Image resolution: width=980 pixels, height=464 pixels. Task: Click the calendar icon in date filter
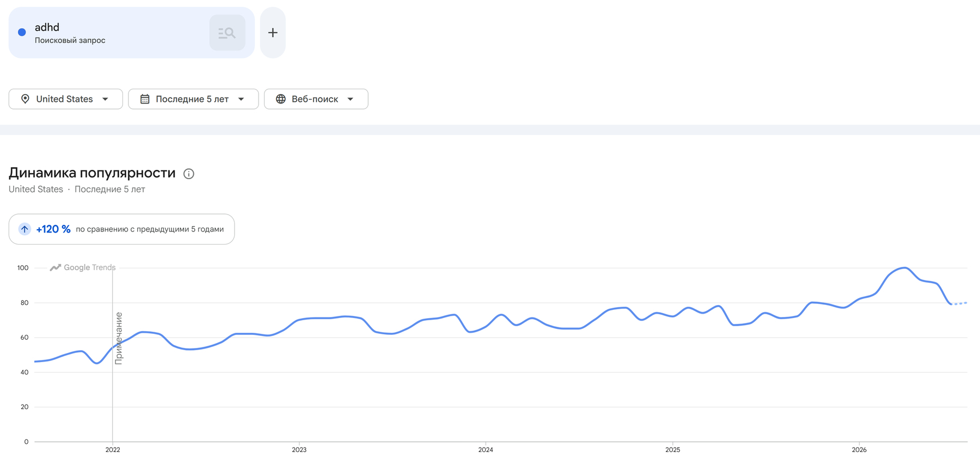point(145,99)
